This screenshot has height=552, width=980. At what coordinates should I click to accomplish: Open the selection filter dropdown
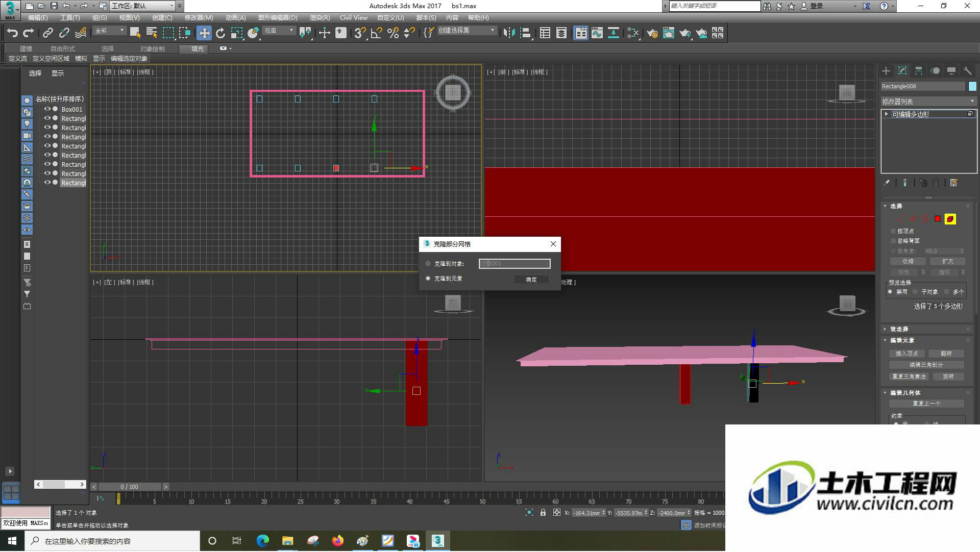coord(110,31)
